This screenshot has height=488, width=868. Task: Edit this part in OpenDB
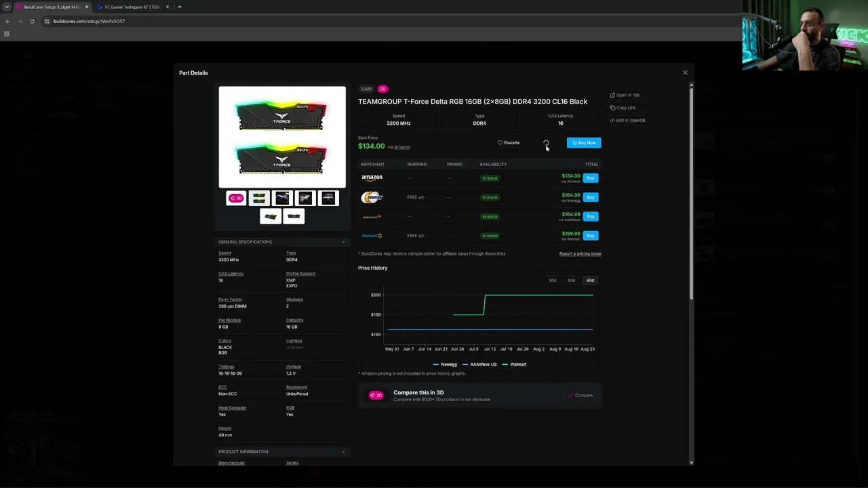point(627,121)
